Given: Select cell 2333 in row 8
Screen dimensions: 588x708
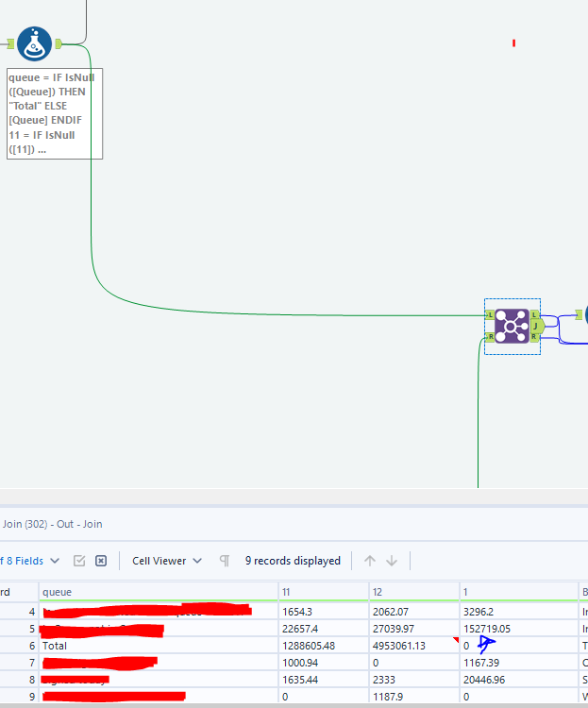Looking at the screenshot, I should [x=414, y=680].
